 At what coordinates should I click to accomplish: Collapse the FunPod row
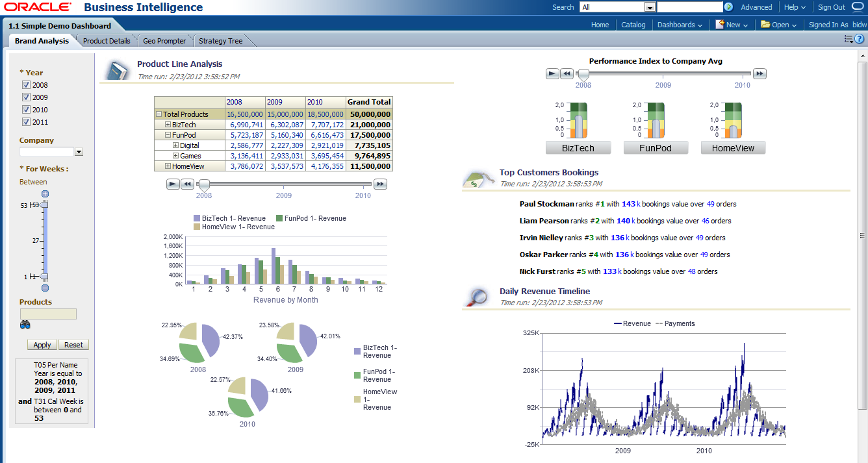coord(168,135)
